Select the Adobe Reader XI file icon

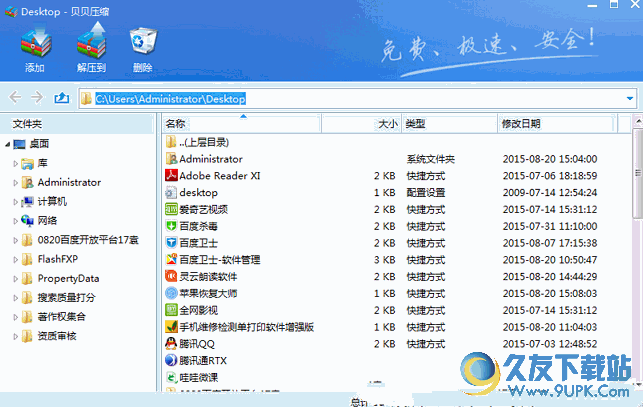[171, 176]
